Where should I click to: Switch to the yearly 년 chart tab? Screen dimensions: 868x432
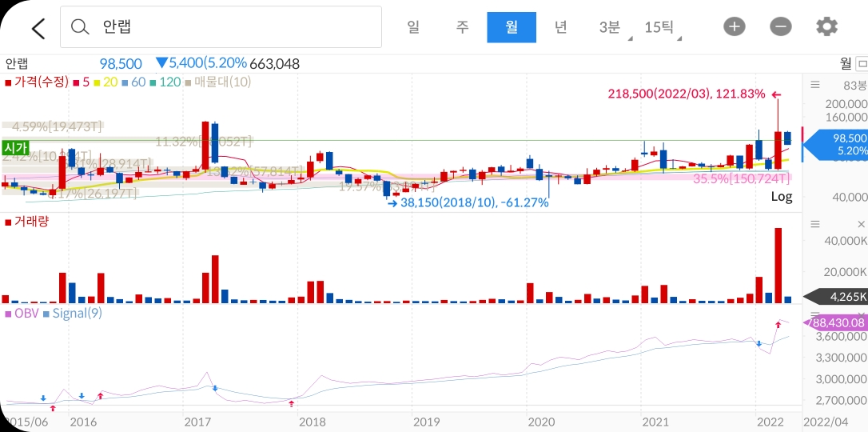coord(561,26)
